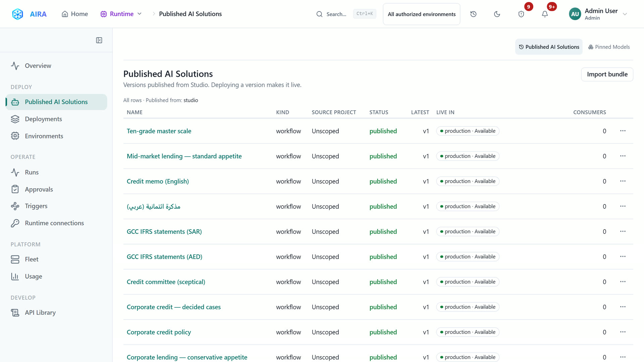Open row actions for Ten-grade master scale
The image size is (644, 362).
623,131
